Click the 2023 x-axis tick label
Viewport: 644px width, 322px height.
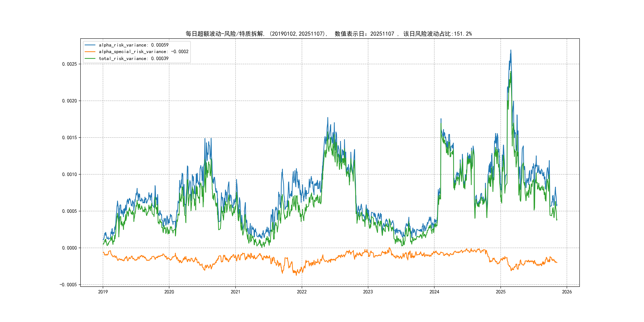tap(368, 292)
